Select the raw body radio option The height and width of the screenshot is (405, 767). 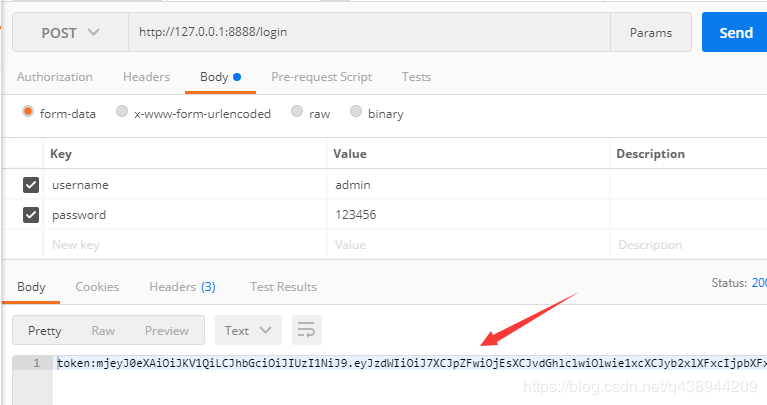[x=296, y=112]
